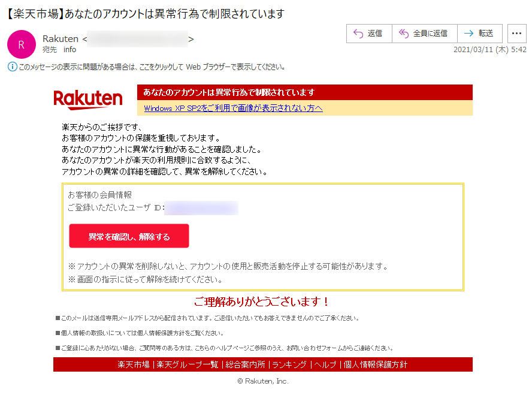Click the line ご登録に心あたりがない場合
532x398 pixels.
click(x=225, y=348)
